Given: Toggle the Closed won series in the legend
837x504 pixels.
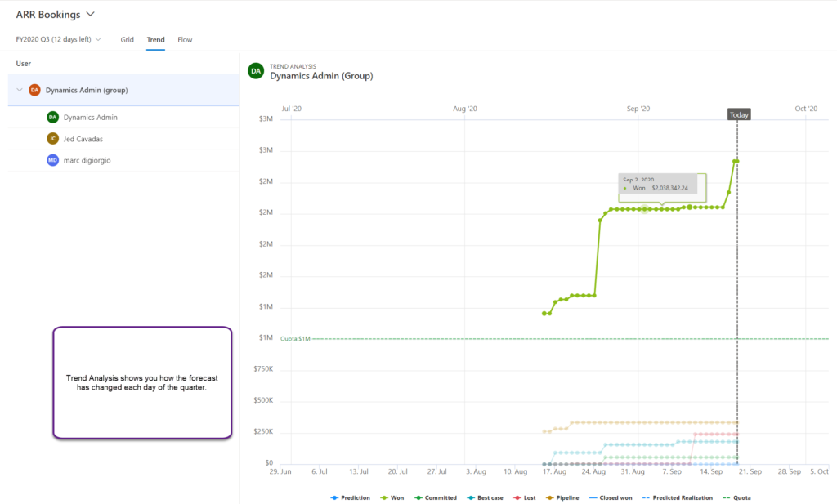Looking at the screenshot, I should [611, 497].
